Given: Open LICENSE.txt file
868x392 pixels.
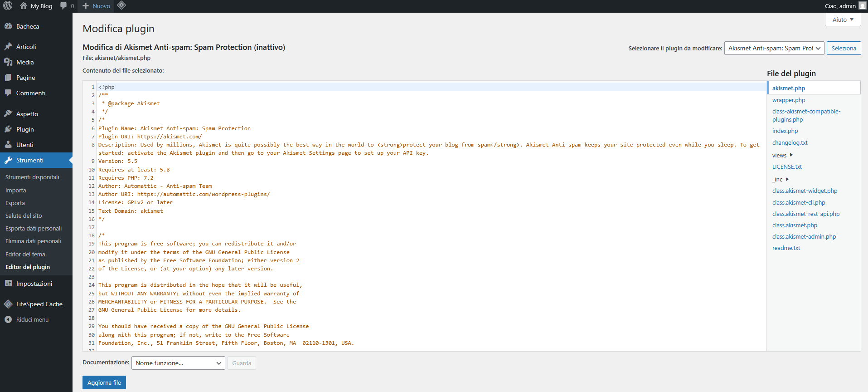Looking at the screenshot, I should [x=787, y=167].
